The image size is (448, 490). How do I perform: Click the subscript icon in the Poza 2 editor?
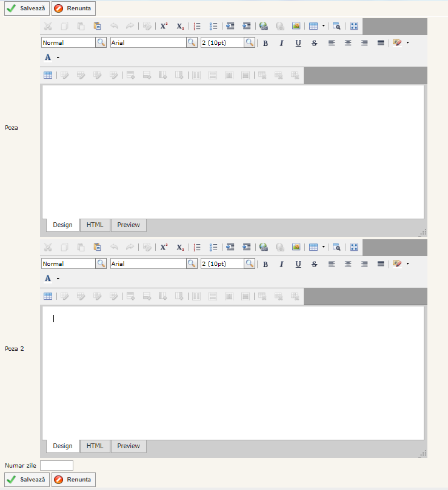pos(180,247)
